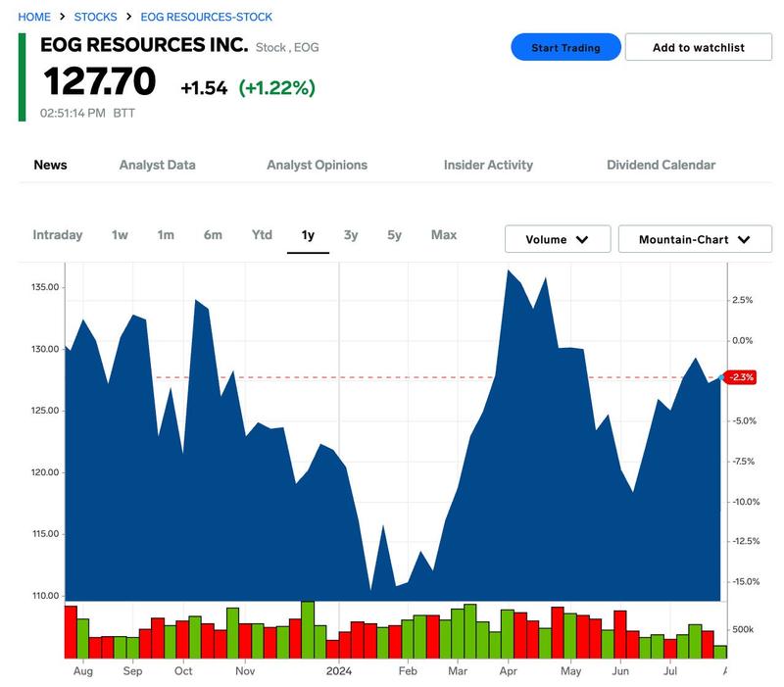Image resolution: width=784 pixels, height=687 pixels.
Task: Open EOG RESOURCES-STOCK breadcrumb link
Action: [x=206, y=17]
